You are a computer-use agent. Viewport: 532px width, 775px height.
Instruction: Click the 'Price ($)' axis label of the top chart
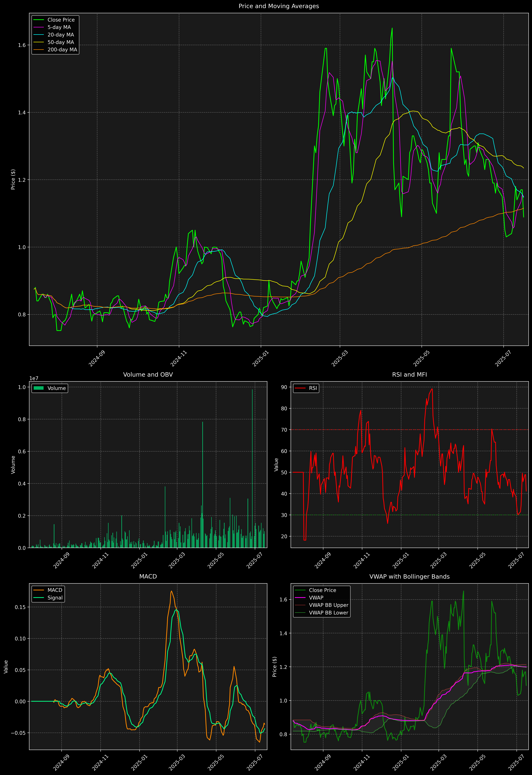[13, 179]
